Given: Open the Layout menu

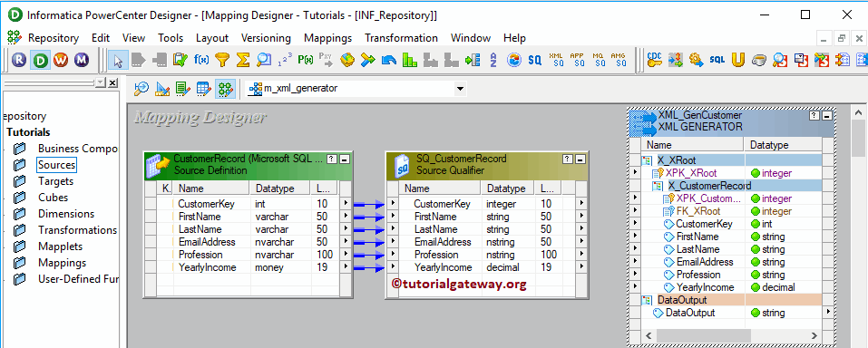Looking at the screenshot, I should pyautogui.click(x=212, y=38).
